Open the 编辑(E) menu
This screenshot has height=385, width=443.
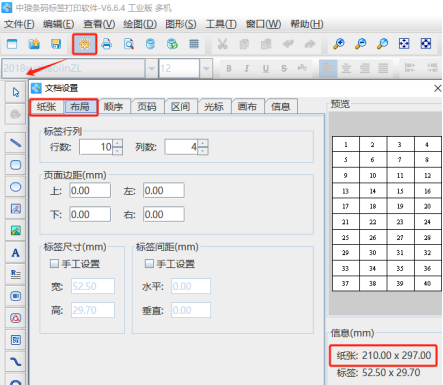pyautogui.click(x=59, y=24)
